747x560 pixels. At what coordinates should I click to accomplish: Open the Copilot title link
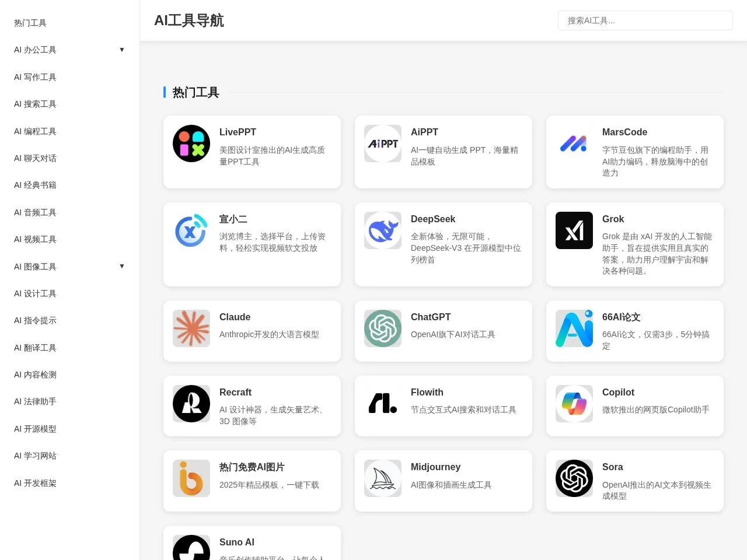(618, 393)
